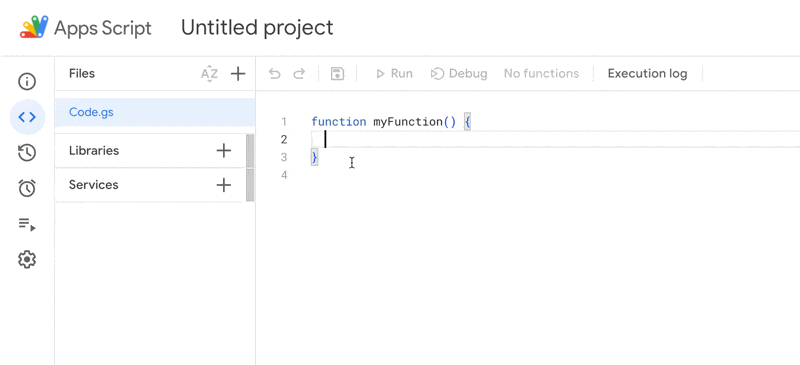Image resolution: width=800 pixels, height=365 pixels.
Task: Select the Editor code brackets icon
Action: 27,117
